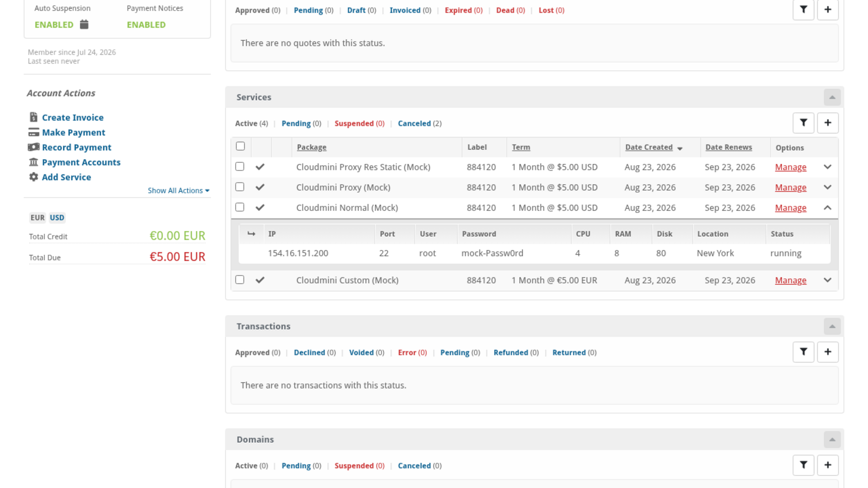
Task: Click checkmark icon for Cloudmini Proxy Res Static
Action: 260,167
